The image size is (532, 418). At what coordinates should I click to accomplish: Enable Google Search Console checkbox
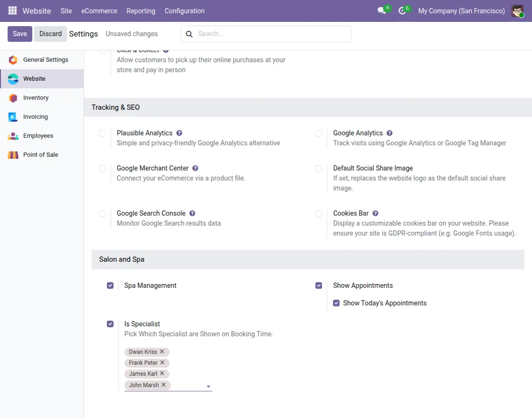103,214
